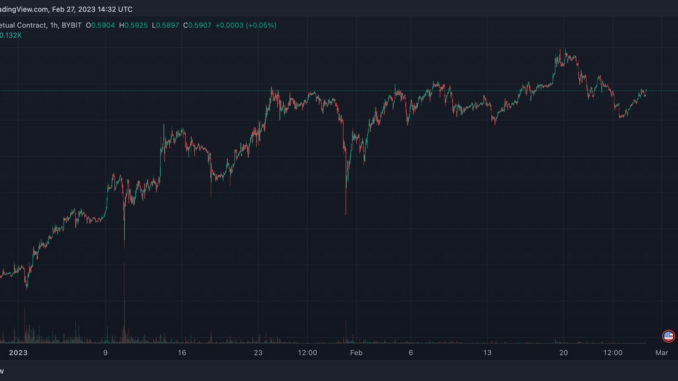Image resolution: width=678 pixels, height=381 pixels.
Task: Click the close price value 0.5907
Action: [200, 26]
